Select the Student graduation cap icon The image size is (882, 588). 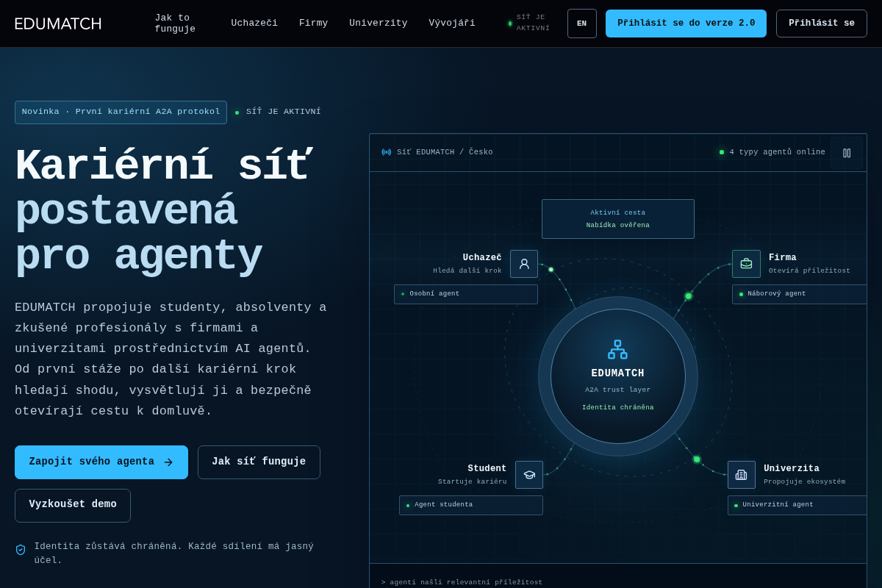(529, 475)
